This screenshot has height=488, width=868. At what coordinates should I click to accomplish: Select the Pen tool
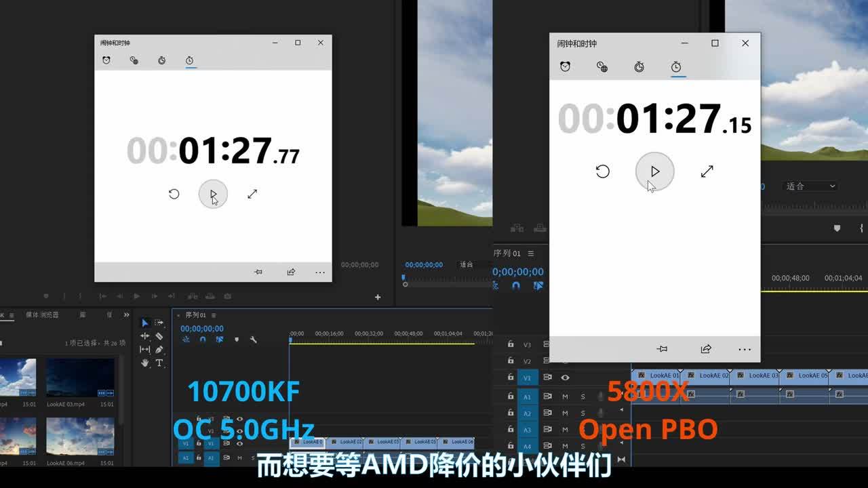tap(159, 350)
